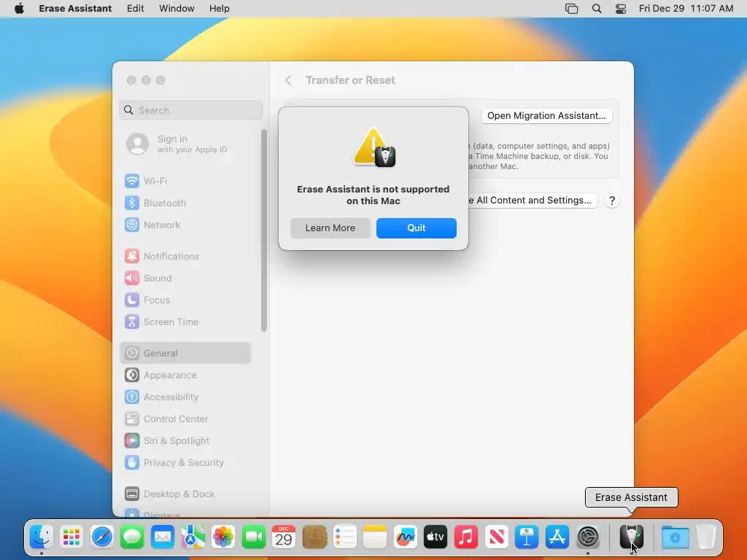The height and width of the screenshot is (560, 747).
Task: Open the Help menu
Action: (x=219, y=9)
